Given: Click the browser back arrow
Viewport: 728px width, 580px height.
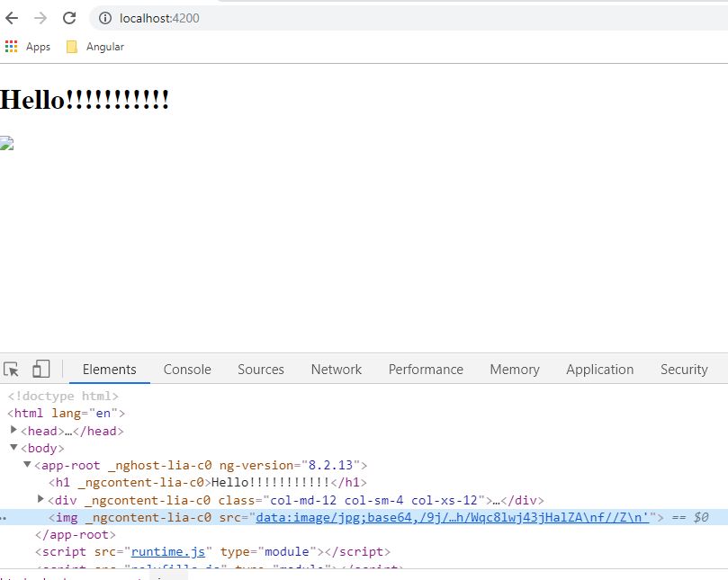Looking at the screenshot, I should 12,18.
